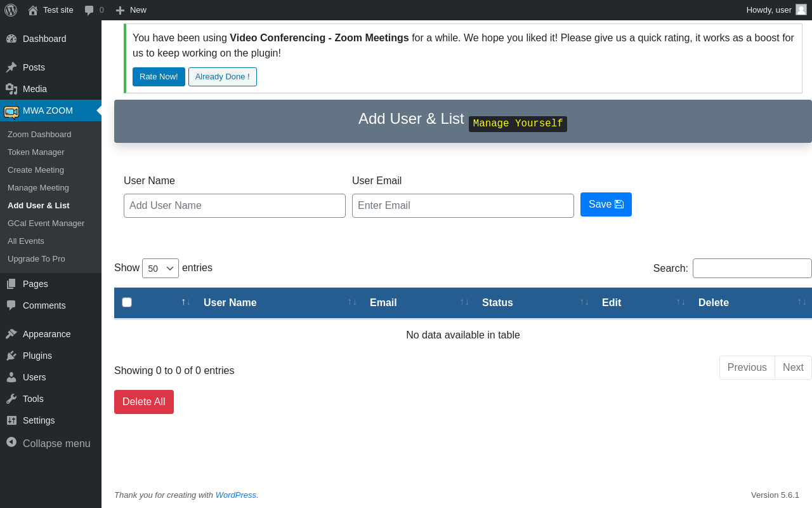Click the Dashboard gauge icon
The width and height of the screenshot is (812, 508).
pyautogui.click(x=11, y=39)
